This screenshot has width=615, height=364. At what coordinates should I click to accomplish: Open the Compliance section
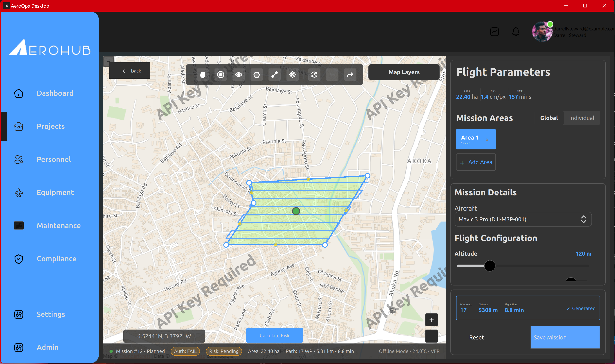tap(57, 259)
